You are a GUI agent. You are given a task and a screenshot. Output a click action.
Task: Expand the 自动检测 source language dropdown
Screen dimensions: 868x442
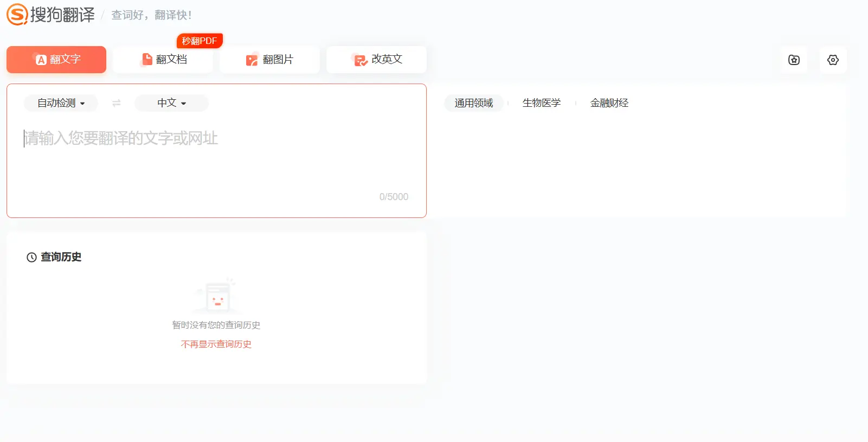61,103
